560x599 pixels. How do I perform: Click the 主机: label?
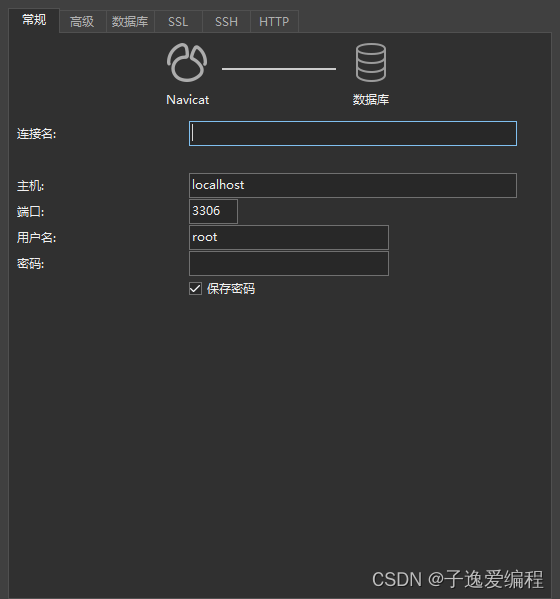(30, 186)
